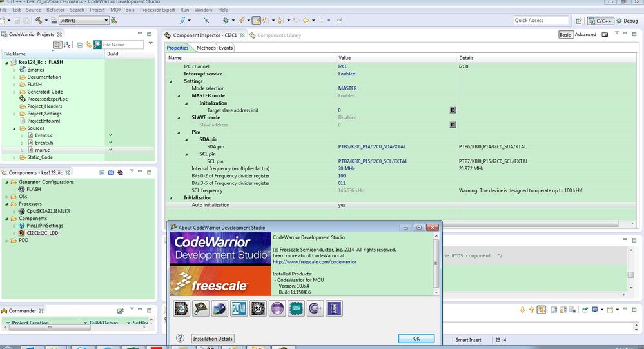Click the About dialog text vertical scrollbar

coord(436,264)
